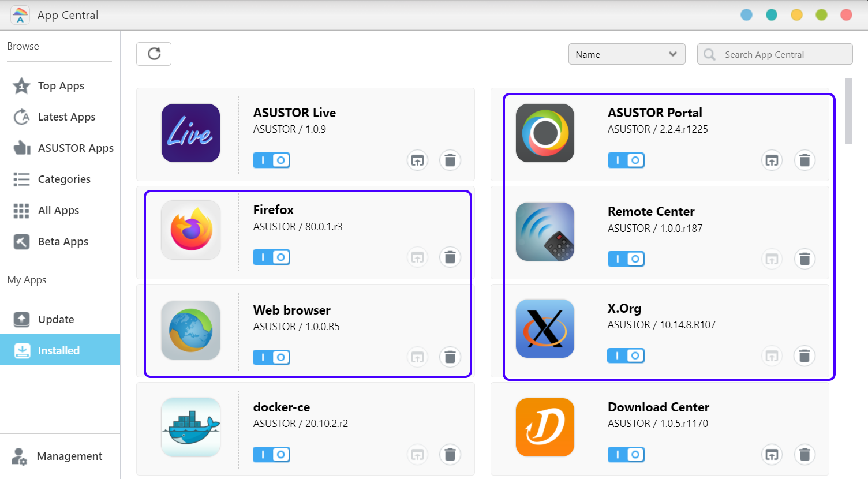The image size is (868, 479).
Task: Click the ASUSTOR Live open-window icon
Action: [x=418, y=160]
